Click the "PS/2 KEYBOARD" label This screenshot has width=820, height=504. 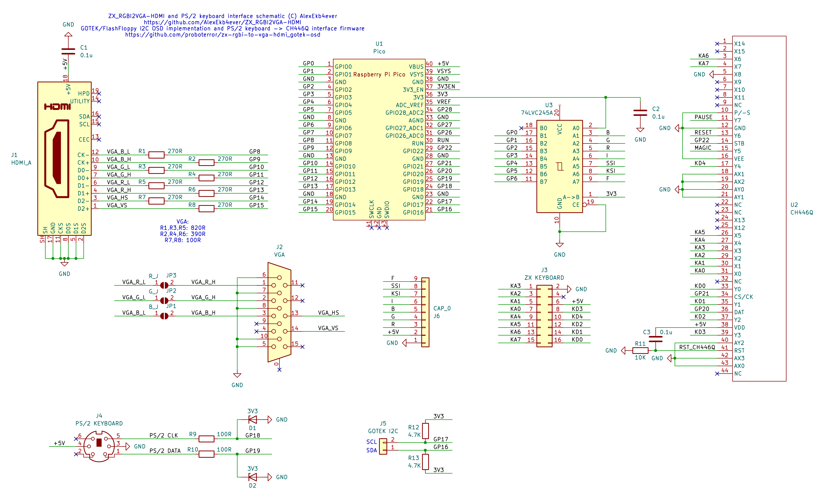99,423
